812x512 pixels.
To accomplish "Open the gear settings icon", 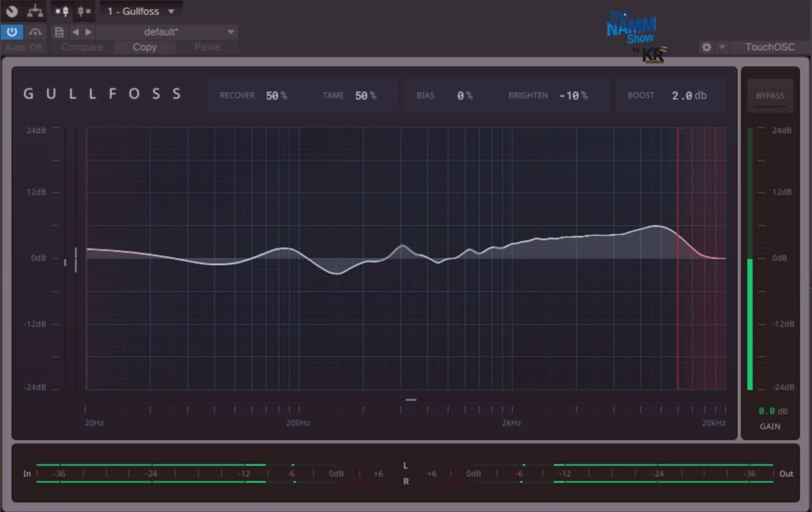I will click(x=706, y=47).
